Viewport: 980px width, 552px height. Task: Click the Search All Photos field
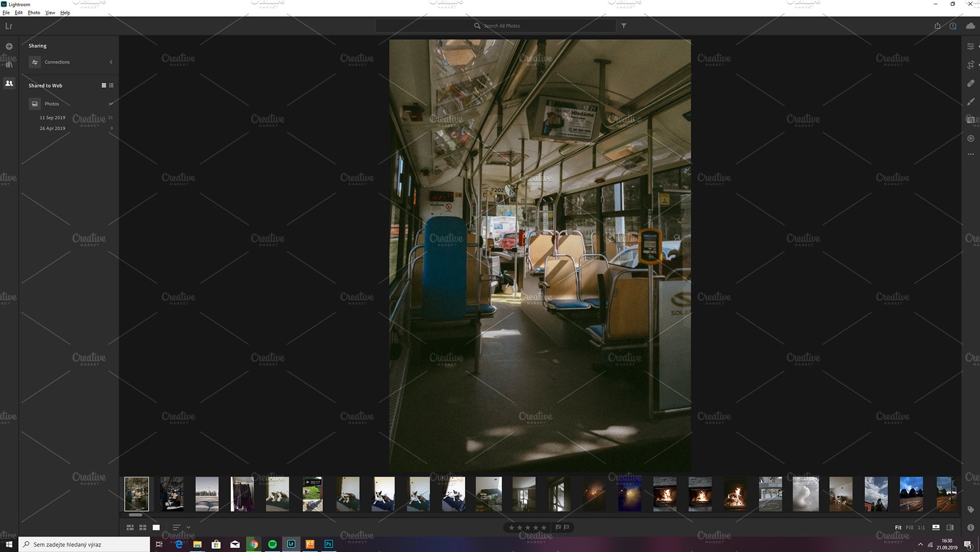pyautogui.click(x=495, y=26)
